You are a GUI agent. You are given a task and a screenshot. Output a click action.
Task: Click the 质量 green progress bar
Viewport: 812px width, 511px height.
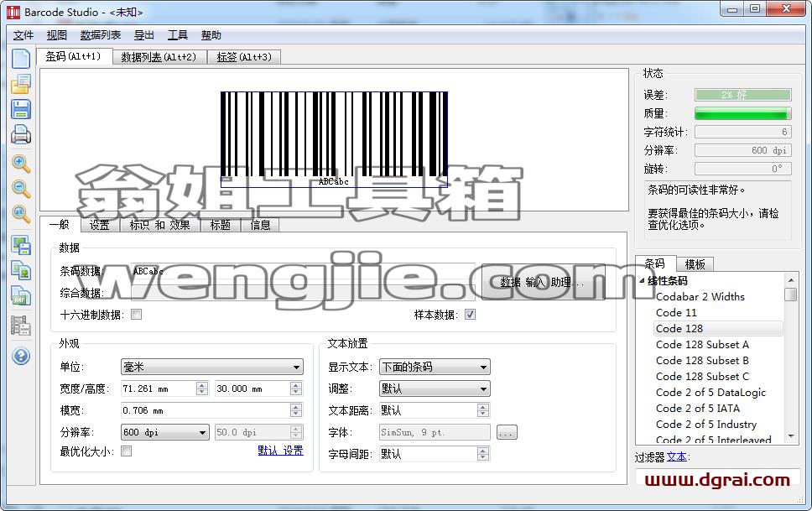pyautogui.click(x=742, y=113)
